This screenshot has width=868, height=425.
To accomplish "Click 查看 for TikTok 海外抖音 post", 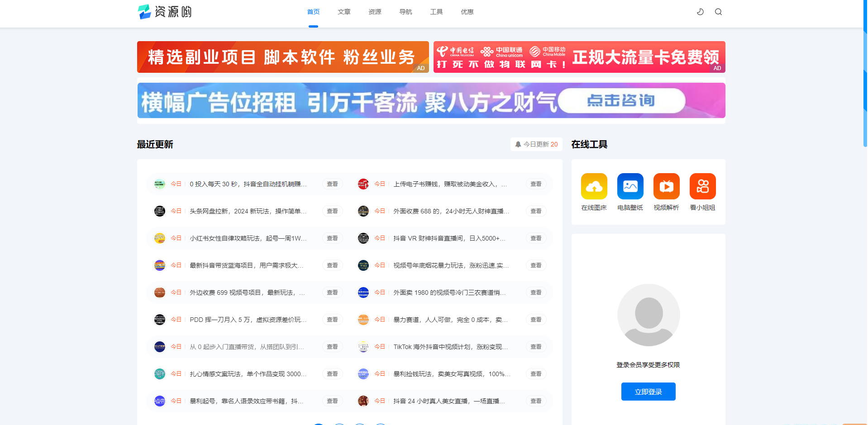I will pos(536,347).
